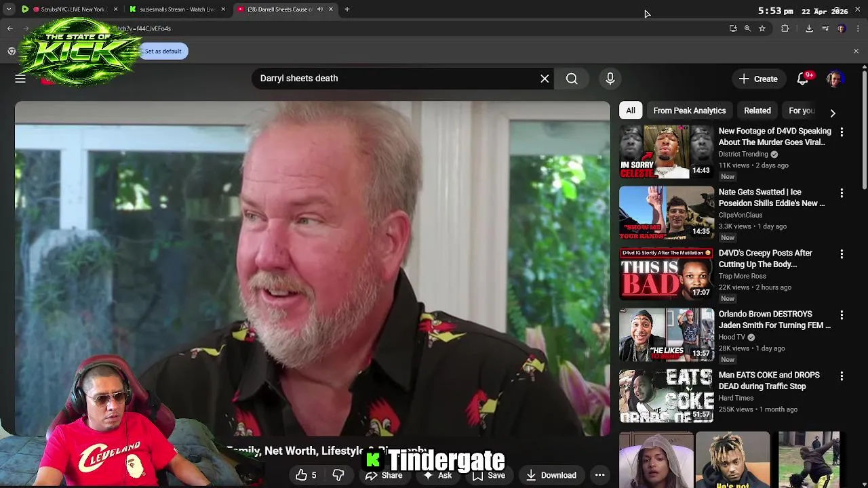Image resolution: width=868 pixels, height=488 pixels.
Task: Open the Trap More Ross channel
Action: (x=743, y=277)
